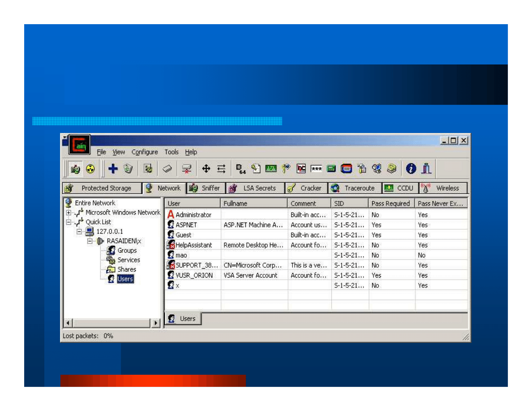Screen dimensions: 532x411
Task: Click the asterisk password revealer icon
Action: click(x=316, y=169)
